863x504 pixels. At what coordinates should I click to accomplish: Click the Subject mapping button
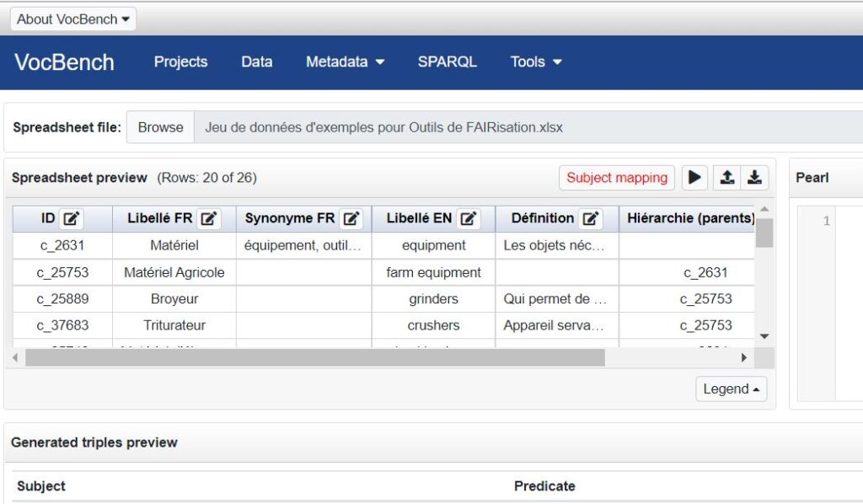coord(616,178)
